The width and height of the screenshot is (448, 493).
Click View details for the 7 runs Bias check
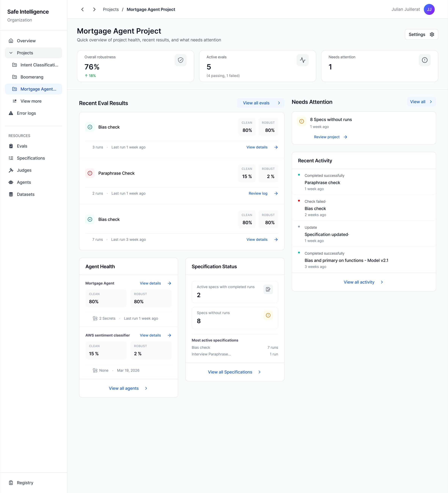click(262, 240)
